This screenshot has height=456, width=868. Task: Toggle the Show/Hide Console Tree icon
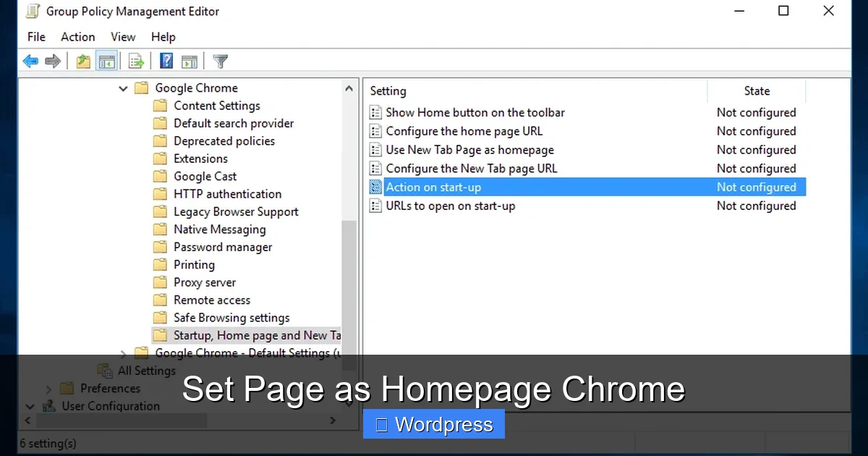[106, 61]
